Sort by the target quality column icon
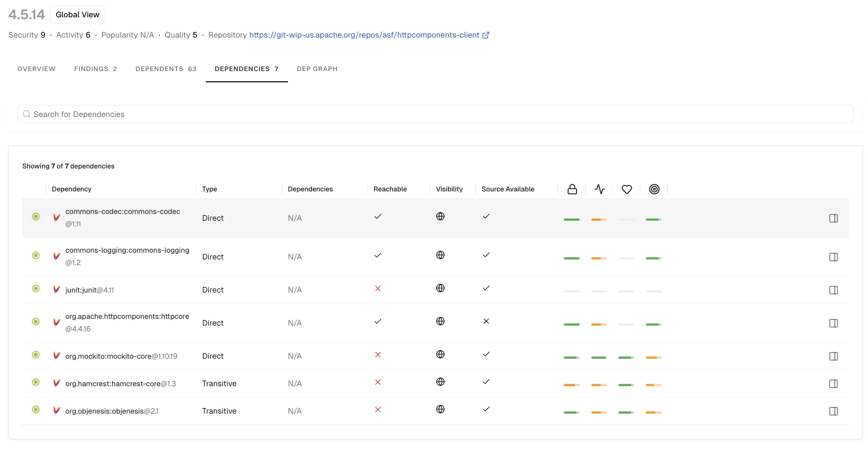 [x=654, y=189]
